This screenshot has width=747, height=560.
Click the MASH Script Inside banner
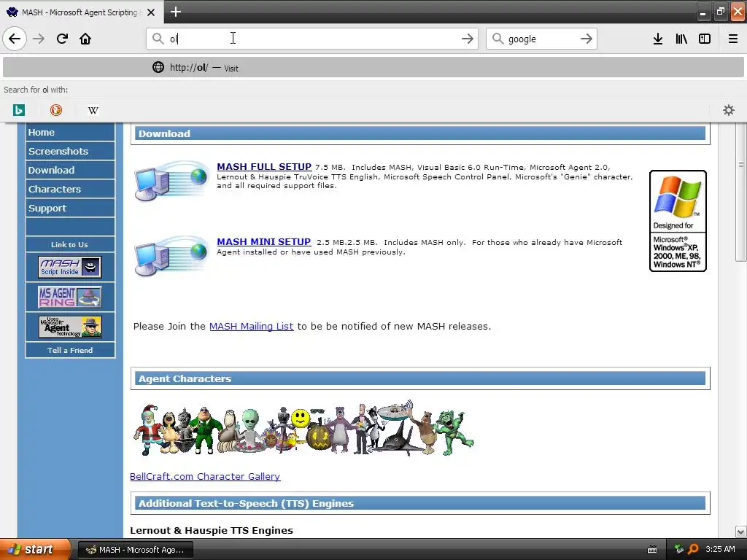pyautogui.click(x=70, y=267)
